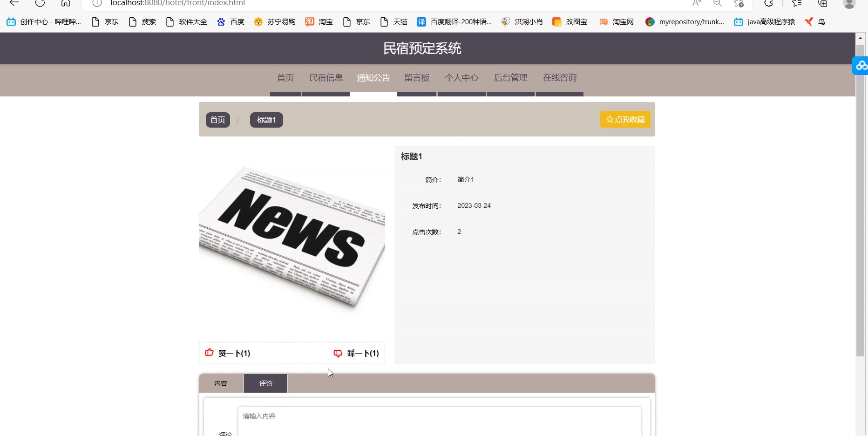Click the 标题1 heading in the details panel
This screenshot has height=436, width=868.
click(x=412, y=157)
